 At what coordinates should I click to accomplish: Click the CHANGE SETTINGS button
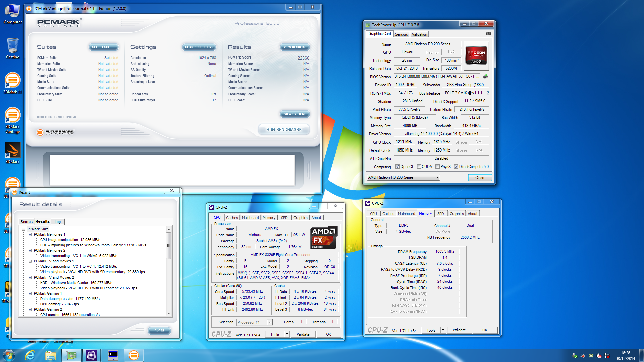tap(199, 47)
